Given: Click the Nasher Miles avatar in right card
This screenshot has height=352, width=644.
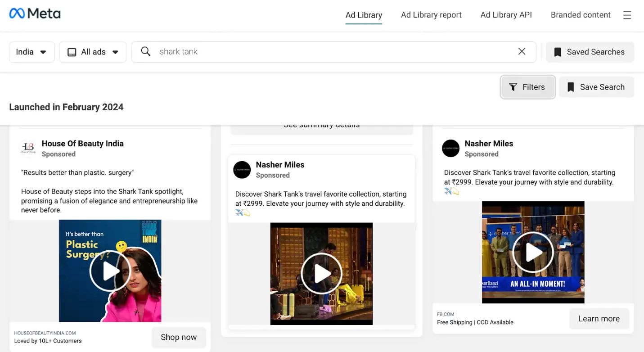Looking at the screenshot, I should pos(450,148).
